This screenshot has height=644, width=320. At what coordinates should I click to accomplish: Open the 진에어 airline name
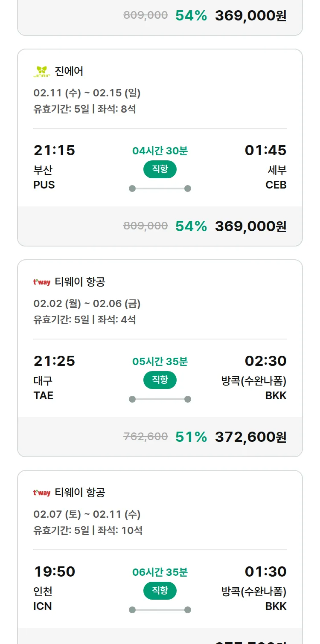click(x=69, y=71)
